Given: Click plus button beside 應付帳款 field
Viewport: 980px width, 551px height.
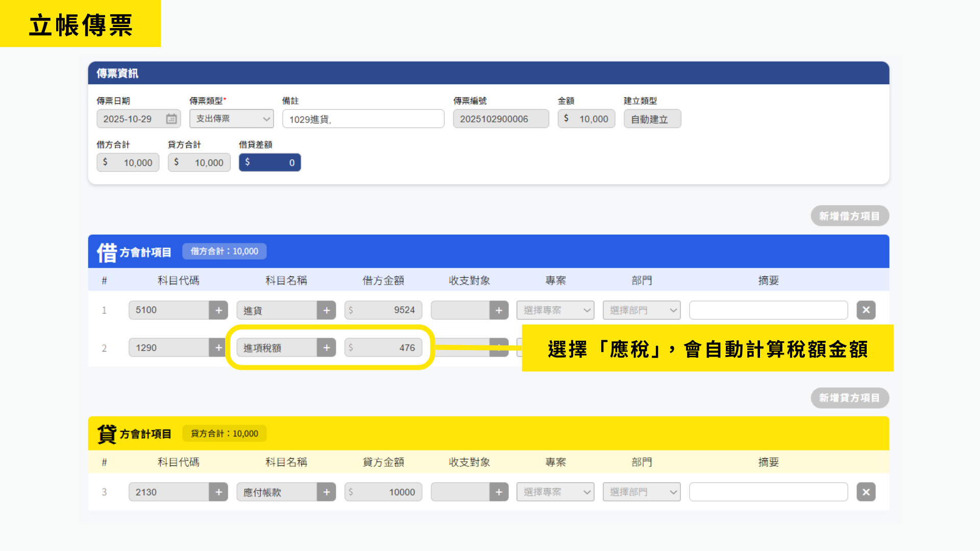Looking at the screenshot, I should 327,492.
